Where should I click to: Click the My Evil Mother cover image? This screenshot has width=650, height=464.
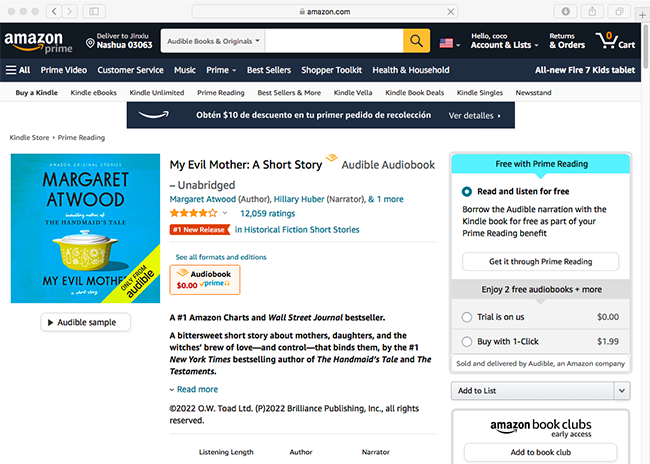coord(85,228)
